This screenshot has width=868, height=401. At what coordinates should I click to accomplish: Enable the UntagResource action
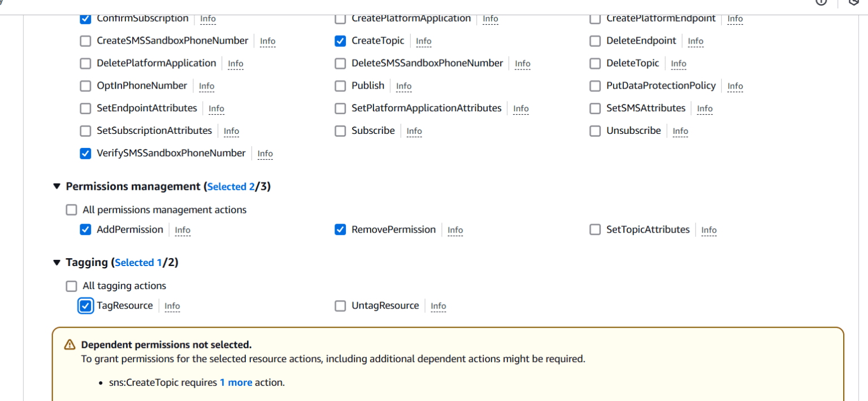[340, 306]
